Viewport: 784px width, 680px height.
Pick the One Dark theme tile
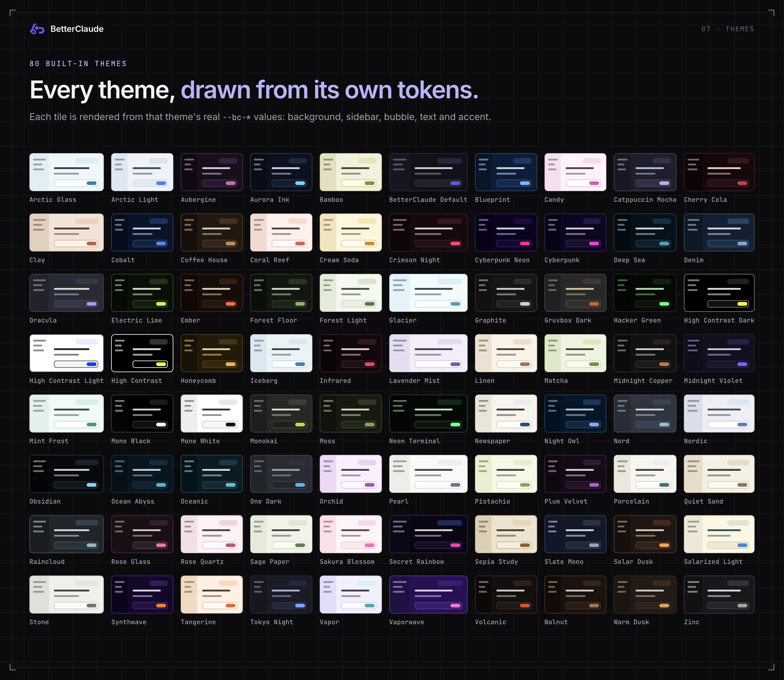coord(281,474)
